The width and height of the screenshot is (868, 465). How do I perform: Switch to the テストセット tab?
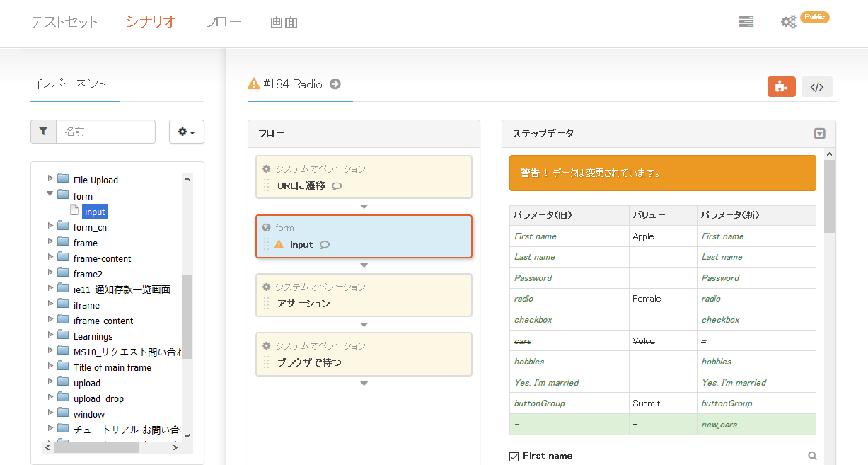coord(64,22)
